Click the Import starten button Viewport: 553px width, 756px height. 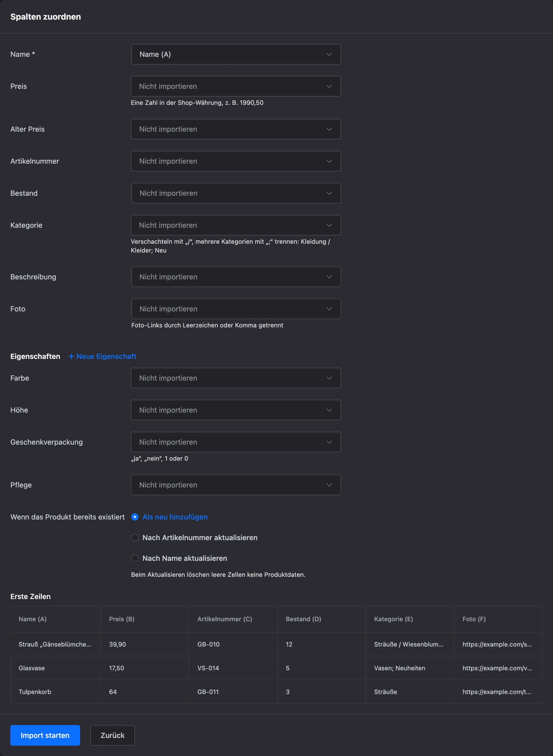pyautogui.click(x=45, y=735)
